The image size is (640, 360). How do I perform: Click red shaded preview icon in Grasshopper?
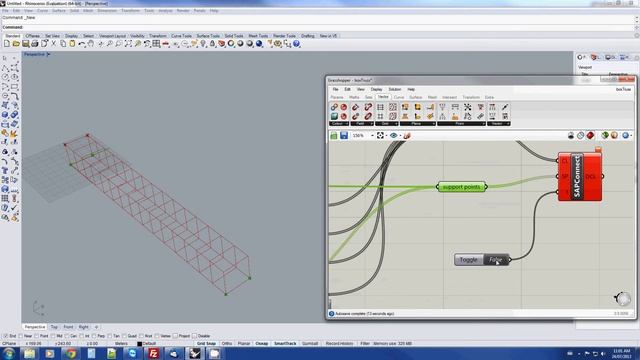click(x=590, y=136)
